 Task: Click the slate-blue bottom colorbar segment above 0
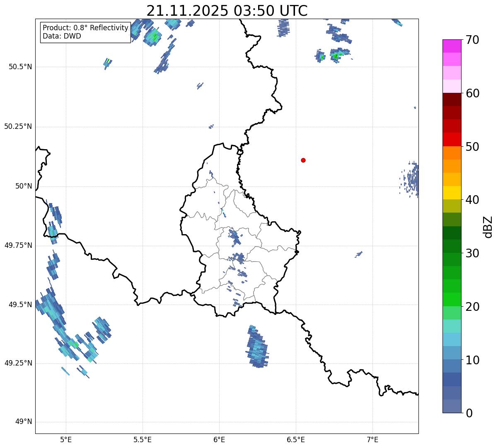point(452,406)
